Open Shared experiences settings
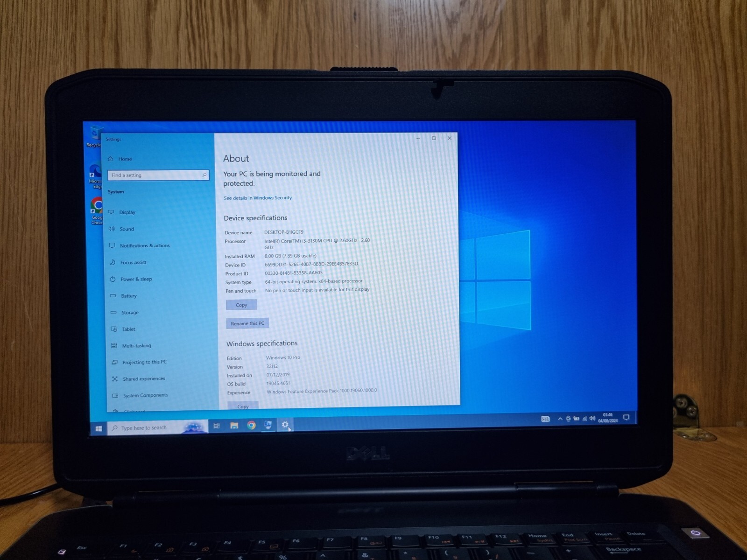This screenshot has width=747, height=560. (x=139, y=379)
